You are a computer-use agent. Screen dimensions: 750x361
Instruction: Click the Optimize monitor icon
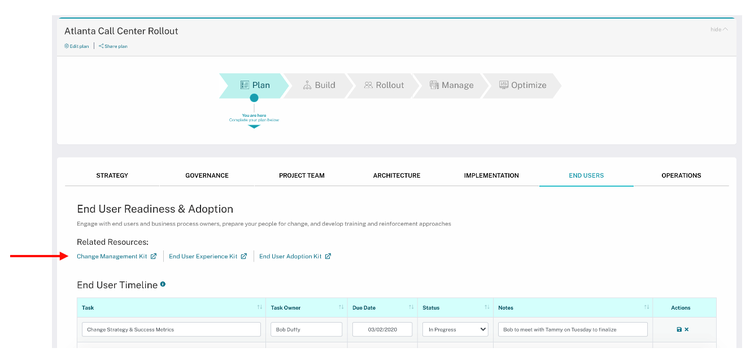[x=503, y=86]
